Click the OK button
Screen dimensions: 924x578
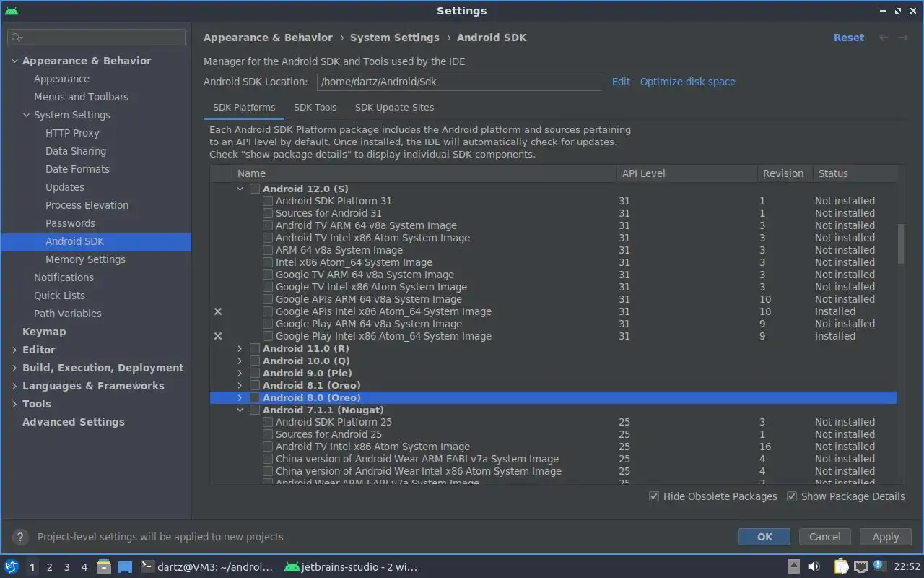pyautogui.click(x=764, y=537)
